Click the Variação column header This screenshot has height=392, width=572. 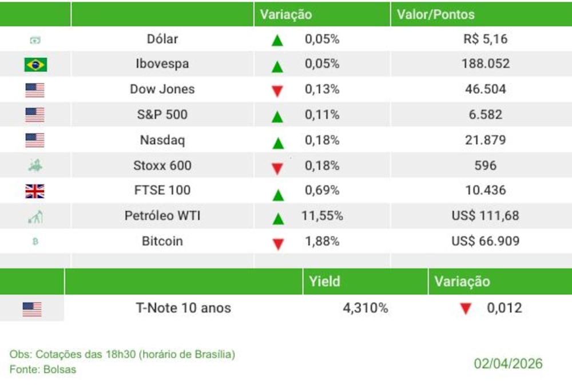point(286,15)
